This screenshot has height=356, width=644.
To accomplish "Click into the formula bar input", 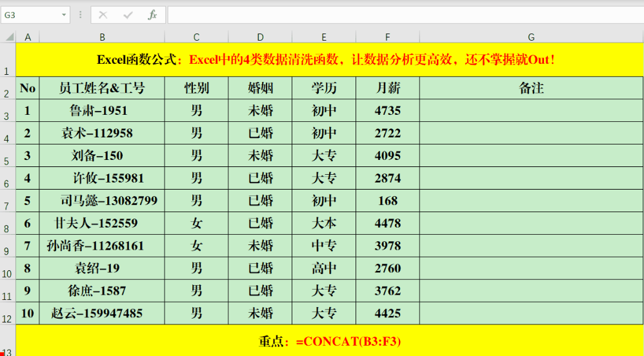I will 405,15.
